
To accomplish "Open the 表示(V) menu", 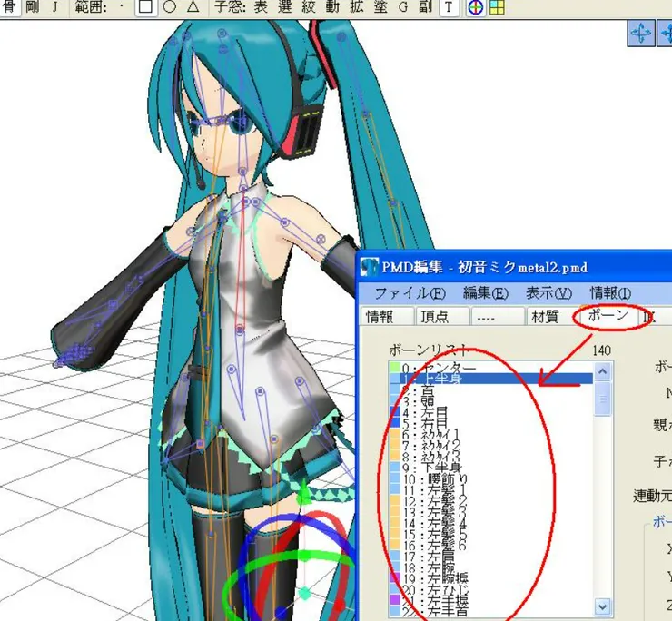I will pyautogui.click(x=549, y=293).
